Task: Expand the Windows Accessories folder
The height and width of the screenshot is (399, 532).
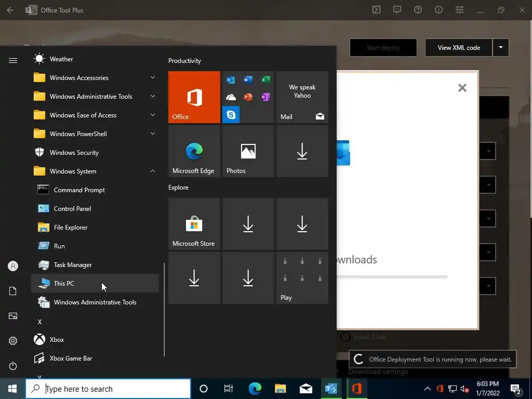Action: pyautogui.click(x=95, y=78)
